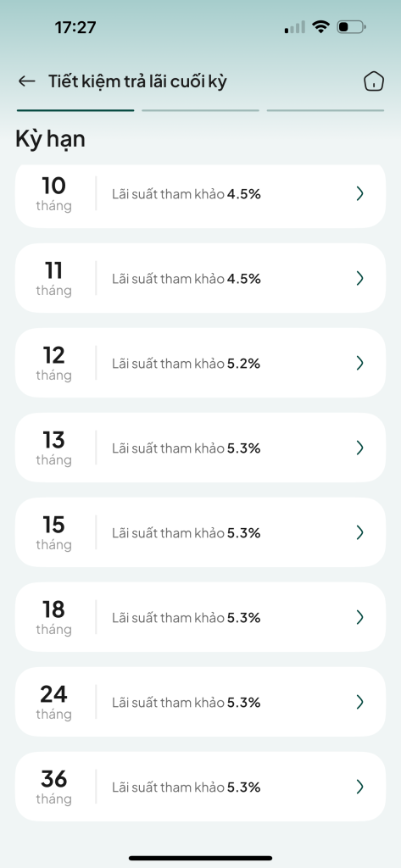Open the home icon at top right
401x868 pixels.
[x=374, y=81]
